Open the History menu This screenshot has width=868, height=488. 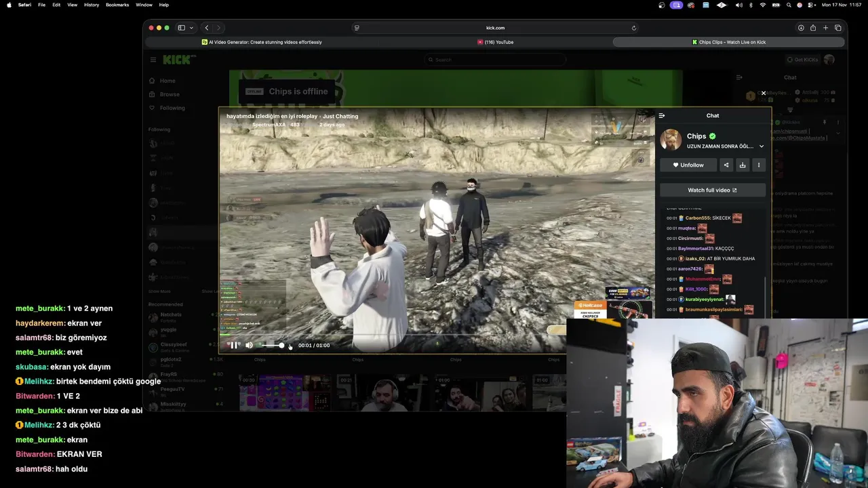(x=92, y=5)
